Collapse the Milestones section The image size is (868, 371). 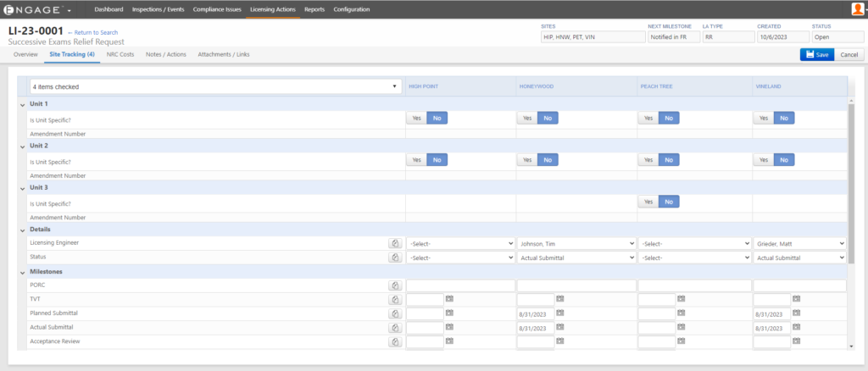tap(23, 271)
